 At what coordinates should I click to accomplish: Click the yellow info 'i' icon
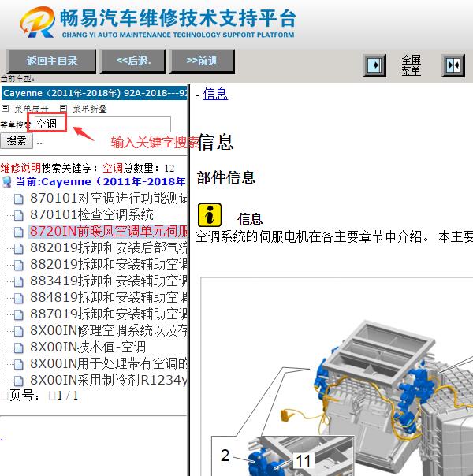(x=210, y=215)
